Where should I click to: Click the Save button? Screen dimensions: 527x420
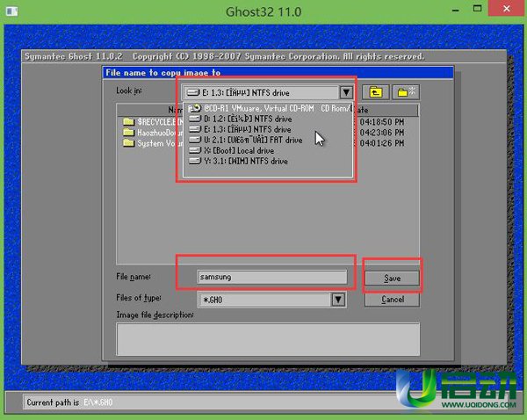pos(392,278)
